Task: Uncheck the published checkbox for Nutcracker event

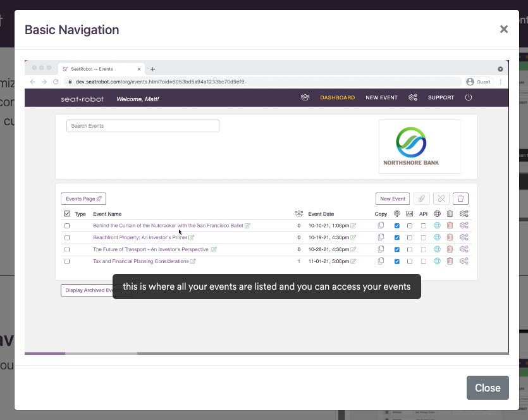Action: pyautogui.click(x=397, y=226)
